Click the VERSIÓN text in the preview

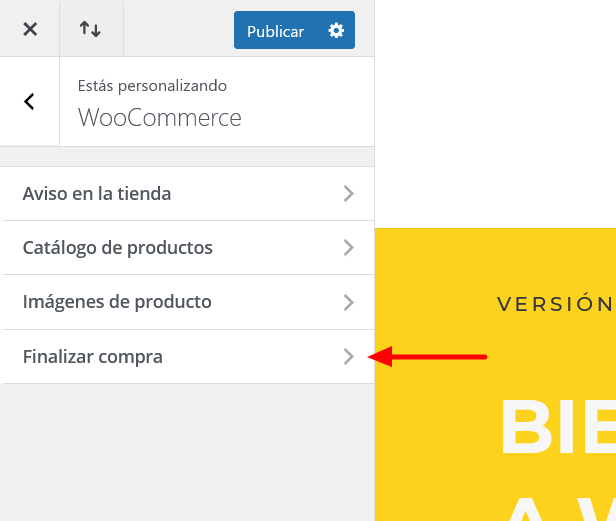point(556,304)
